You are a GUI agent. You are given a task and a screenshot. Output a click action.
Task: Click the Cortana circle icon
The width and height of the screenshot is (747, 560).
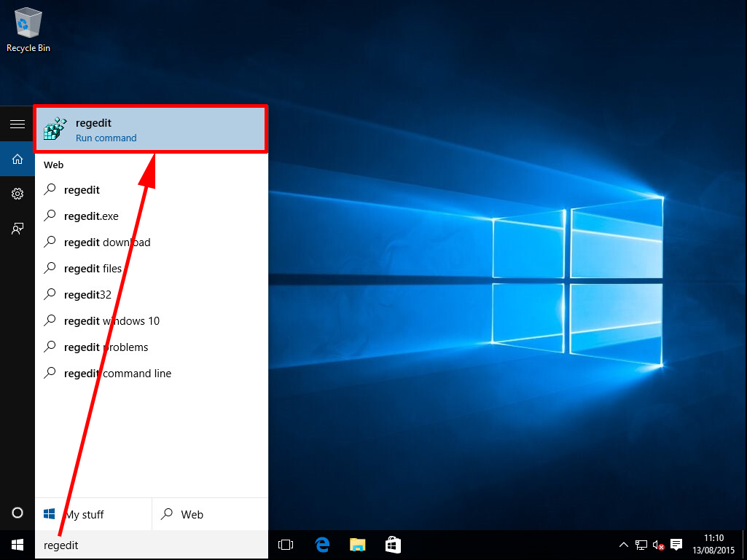click(x=17, y=513)
